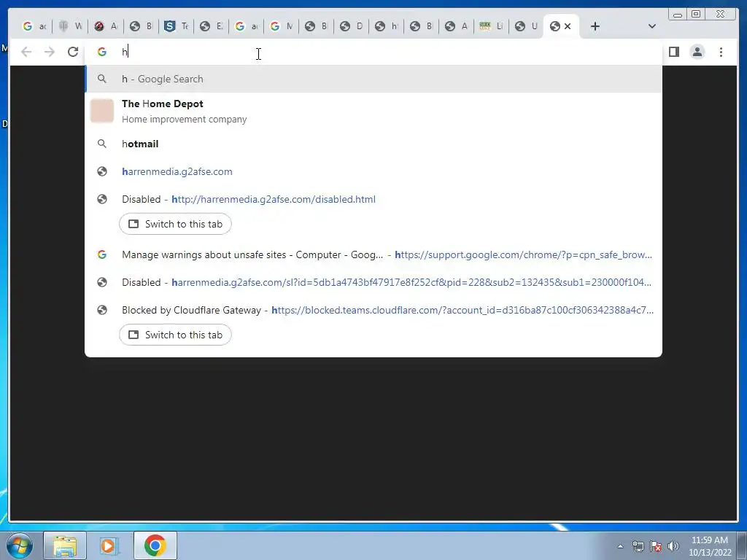The width and height of the screenshot is (747, 560).
Task: Open a new tab with the plus button
Action: click(x=595, y=26)
